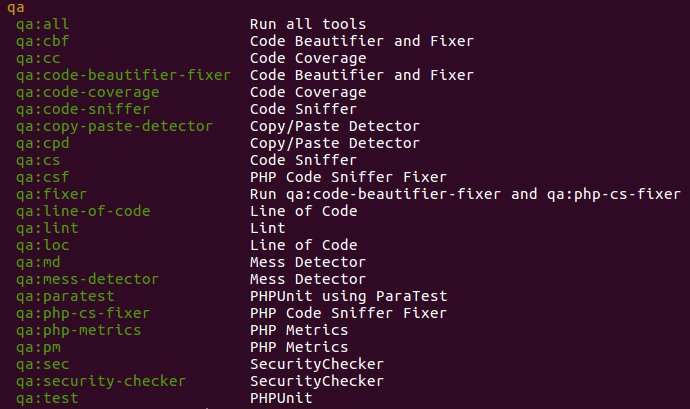
Task: Select the qa:php-metrics command
Action: (x=79, y=330)
